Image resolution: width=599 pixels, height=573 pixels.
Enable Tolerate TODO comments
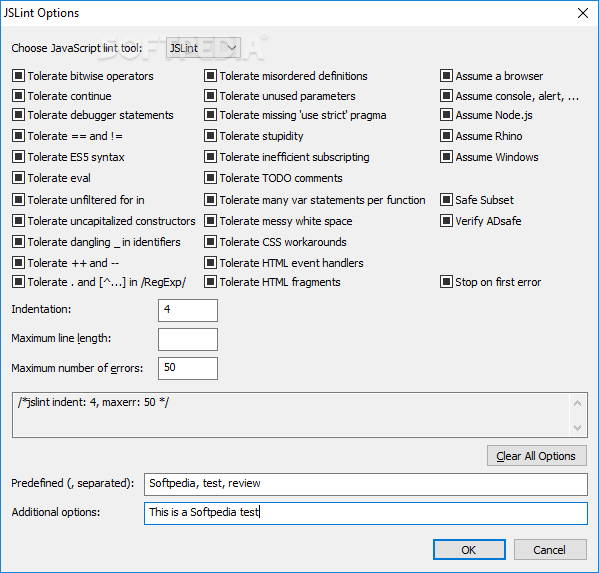pyautogui.click(x=210, y=178)
